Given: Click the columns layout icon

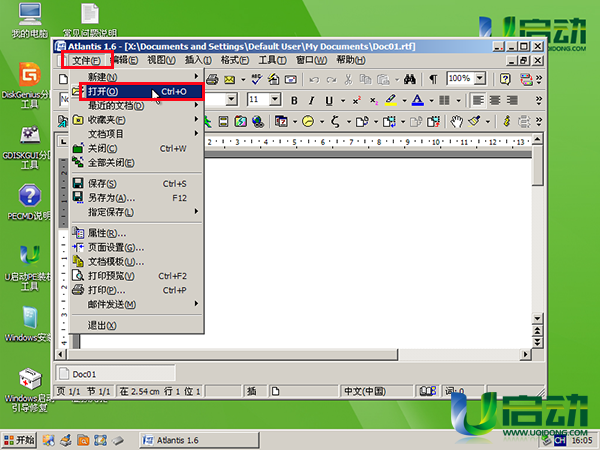Looking at the screenshot, I should coord(445,101).
